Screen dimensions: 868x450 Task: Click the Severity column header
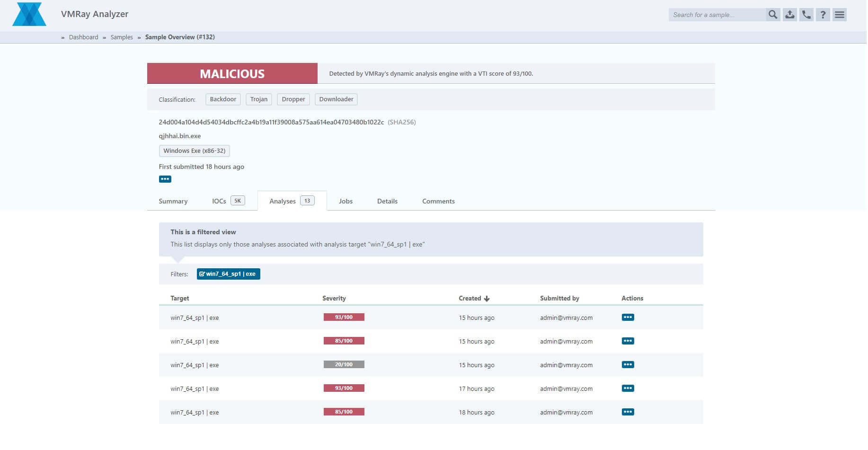(334, 299)
